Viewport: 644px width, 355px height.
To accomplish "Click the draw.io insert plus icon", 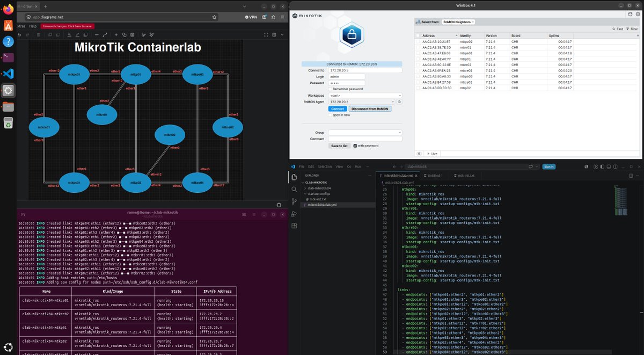I will pyautogui.click(x=116, y=35).
